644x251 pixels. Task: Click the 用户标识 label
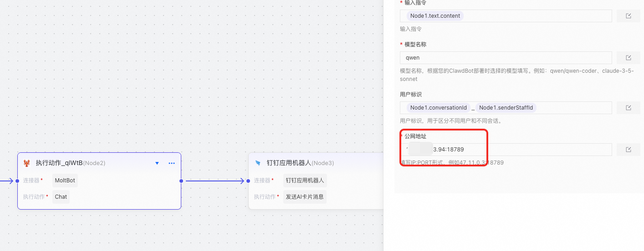(411, 95)
